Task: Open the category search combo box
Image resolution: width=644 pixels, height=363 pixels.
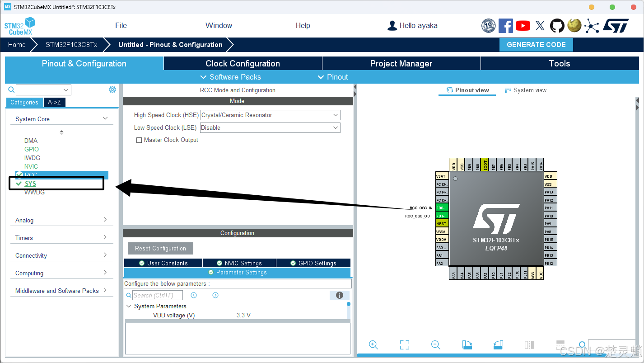Action: pyautogui.click(x=43, y=90)
